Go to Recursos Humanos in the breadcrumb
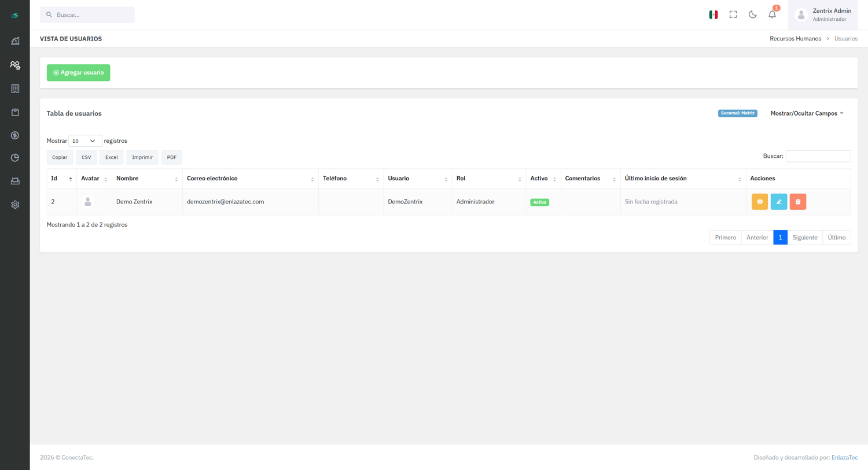The height and width of the screenshot is (470, 868). [795, 39]
